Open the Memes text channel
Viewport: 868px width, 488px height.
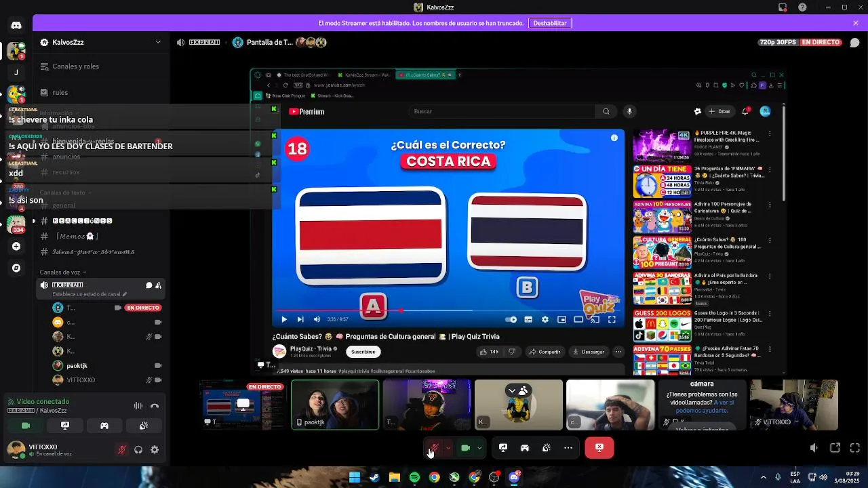(100, 236)
